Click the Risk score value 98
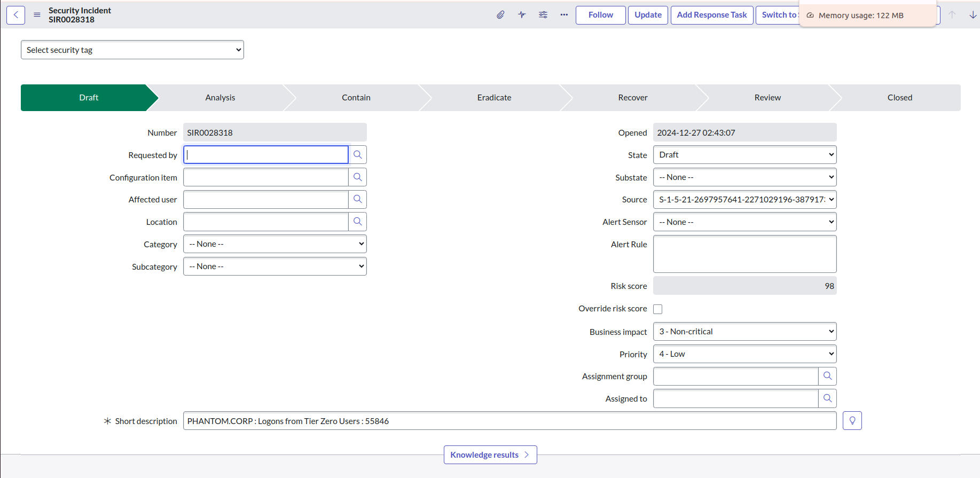Screen dimensions: 980x478 [745, 286]
